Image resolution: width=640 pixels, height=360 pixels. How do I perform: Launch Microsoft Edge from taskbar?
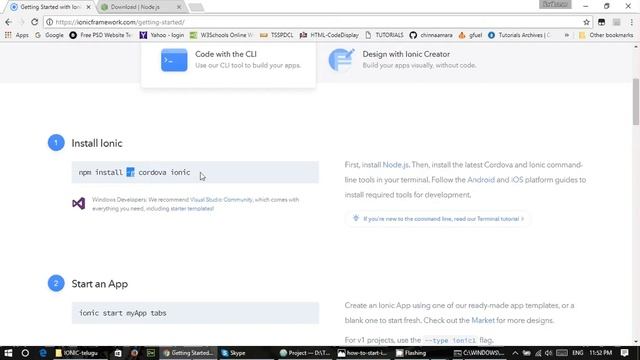pyautogui.click(x=43, y=353)
